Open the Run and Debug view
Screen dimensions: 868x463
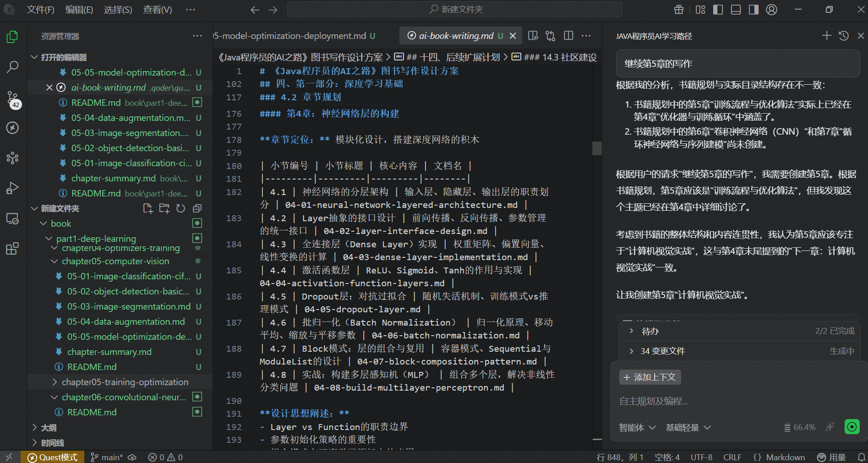pyautogui.click(x=12, y=188)
